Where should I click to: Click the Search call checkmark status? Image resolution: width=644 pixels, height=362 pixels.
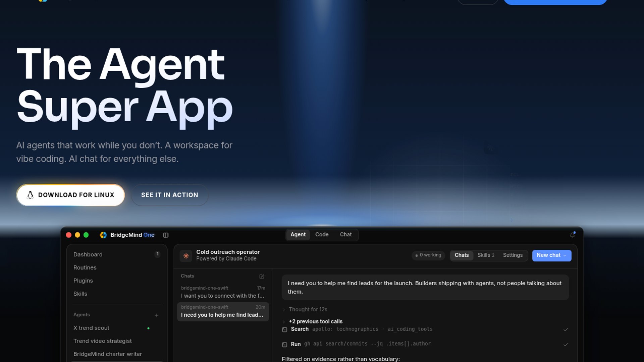click(x=566, y=329)
